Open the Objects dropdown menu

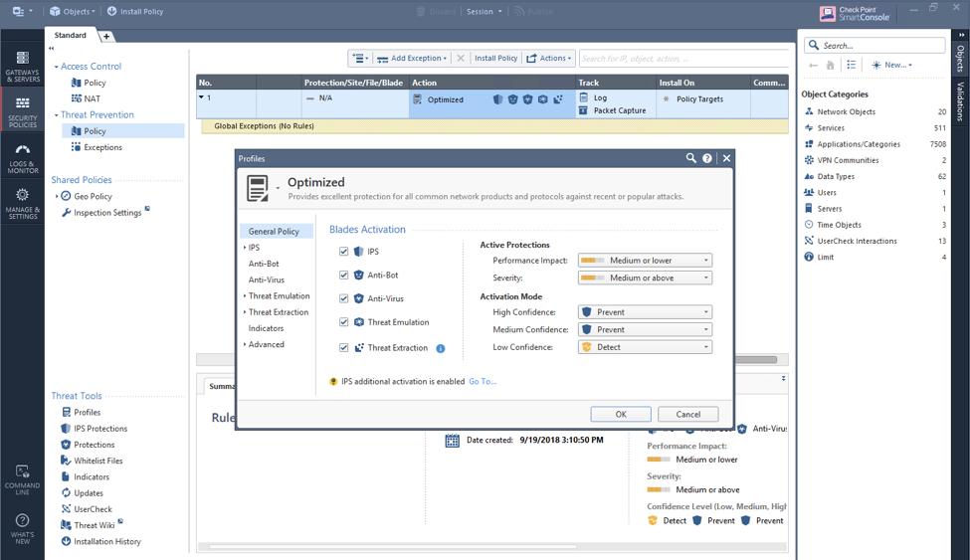pyautogui.click(x=73, y=11)
